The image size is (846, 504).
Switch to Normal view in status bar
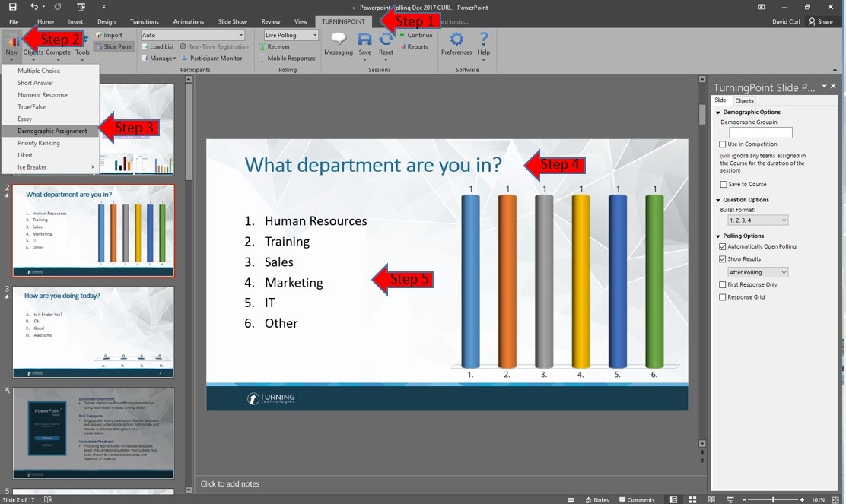pos(673,499)
